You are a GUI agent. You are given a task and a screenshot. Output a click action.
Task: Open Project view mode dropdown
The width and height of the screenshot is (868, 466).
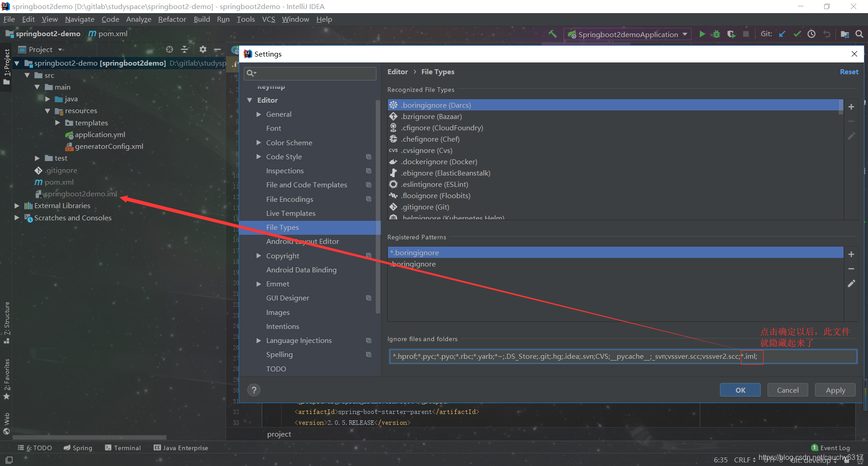pos(60,50)
